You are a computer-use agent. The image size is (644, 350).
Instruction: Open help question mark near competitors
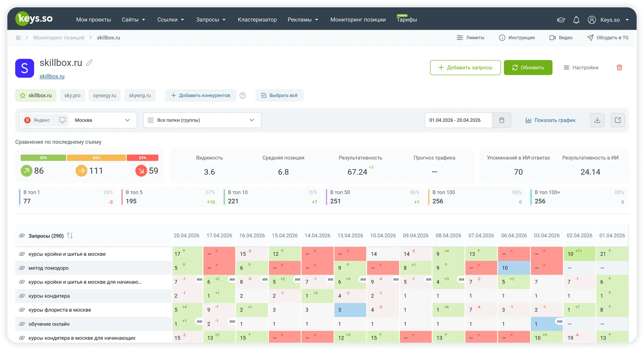[x=243, y=95]
